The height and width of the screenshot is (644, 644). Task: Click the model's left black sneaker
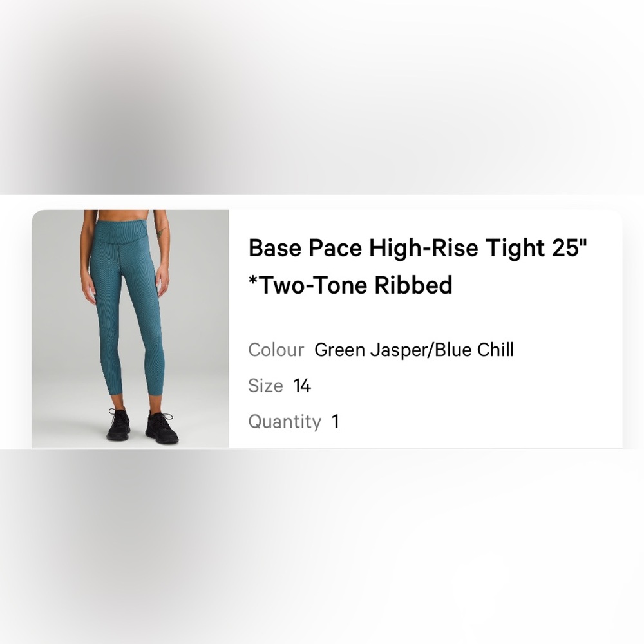click(x=118, y=424)
